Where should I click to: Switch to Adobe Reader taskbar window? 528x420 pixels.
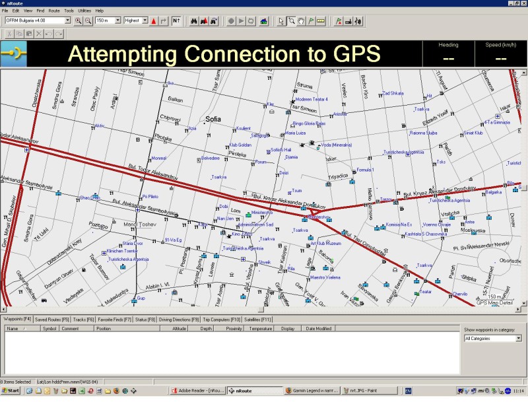tap(197, 391)
